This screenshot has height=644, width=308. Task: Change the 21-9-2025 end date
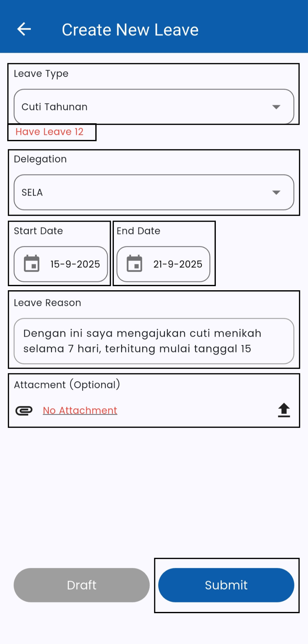coord(178,264)
